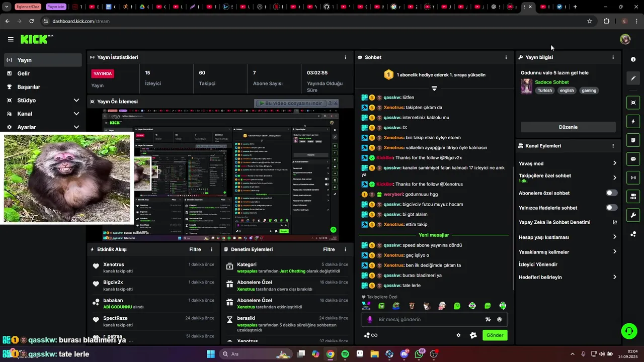
Task: Open Yasaklanmış kelimeler options chevron
Action: (614, 252)
